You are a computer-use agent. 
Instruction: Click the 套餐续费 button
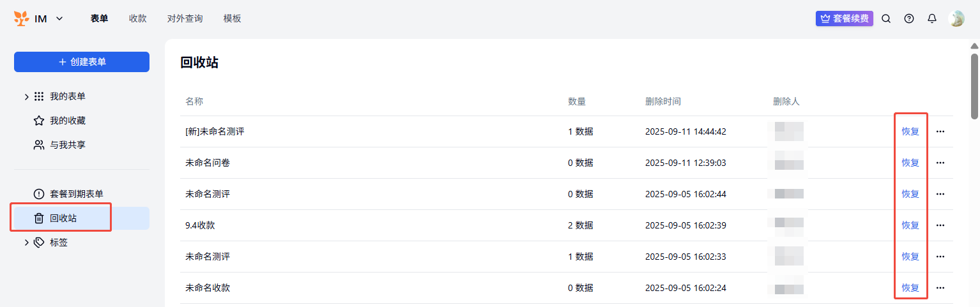pyautogui.click(x=844, y=19)
